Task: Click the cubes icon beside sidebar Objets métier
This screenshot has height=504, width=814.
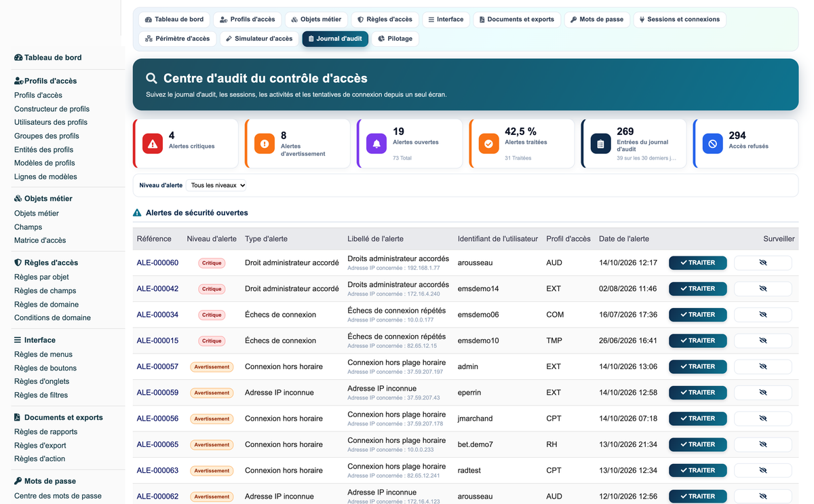Action: click(x=18, y=199)
